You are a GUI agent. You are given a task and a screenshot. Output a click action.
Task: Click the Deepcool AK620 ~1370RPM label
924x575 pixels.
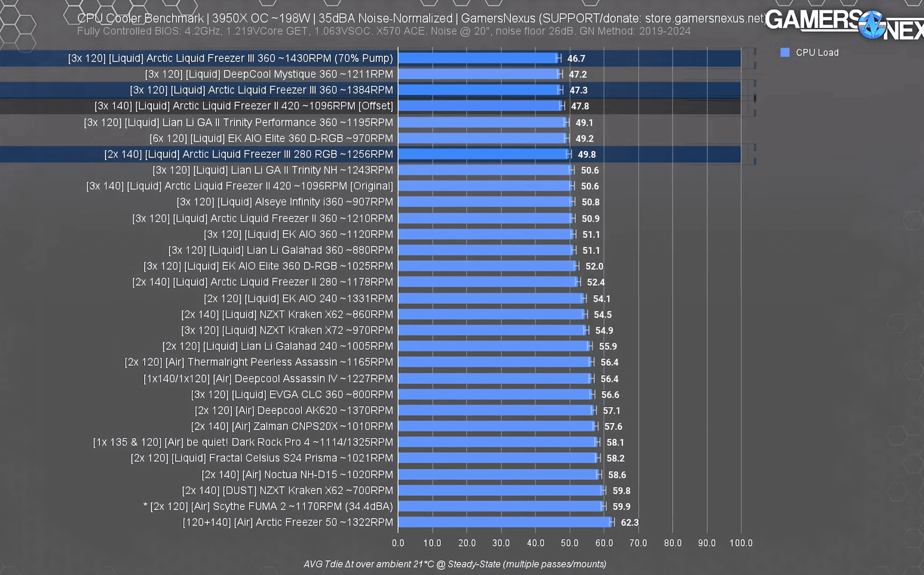(294, 411)
